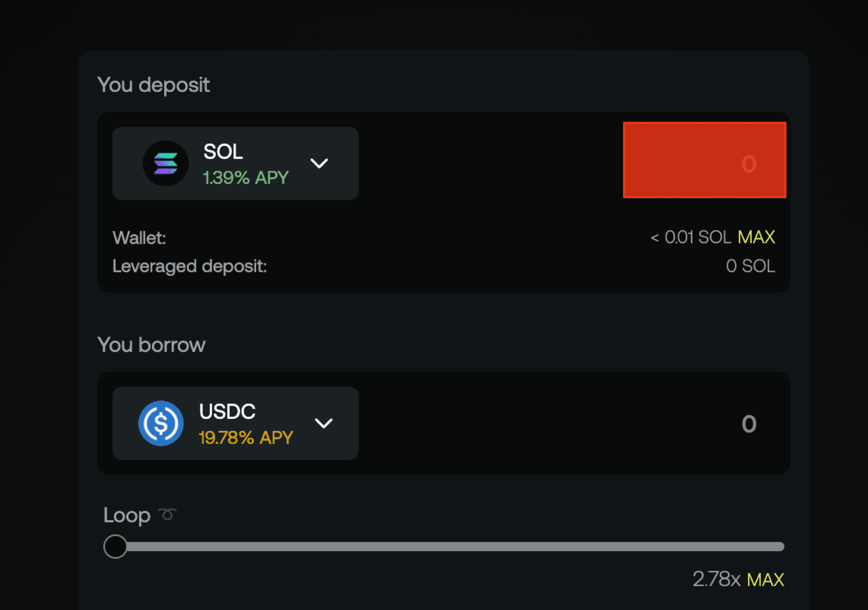Click the You borrow section heading
This screenshot has width=868, height=610.
point(151,345)
